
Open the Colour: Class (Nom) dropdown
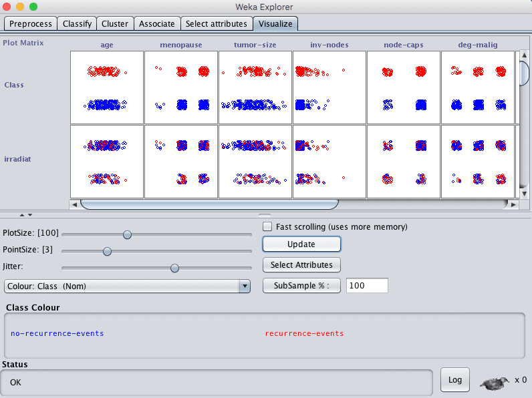pyautogui.click(x=127, y=286)
